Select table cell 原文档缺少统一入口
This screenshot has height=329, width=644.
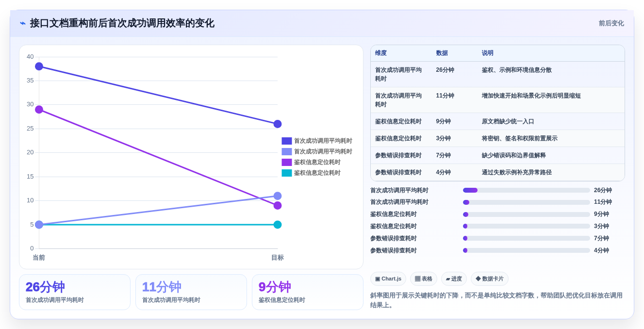click(x=508, y=121)
